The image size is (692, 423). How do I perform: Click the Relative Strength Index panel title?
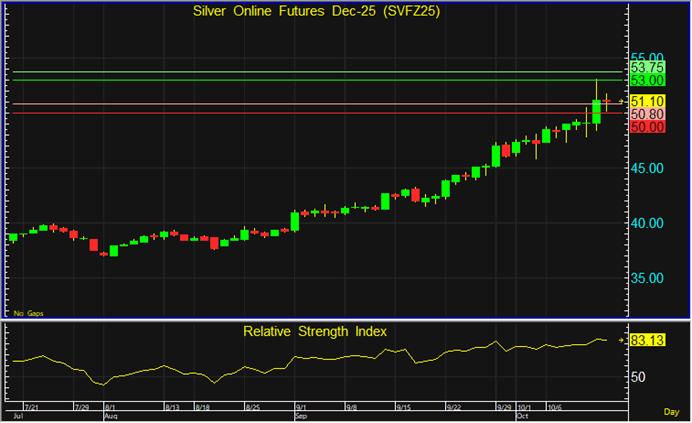click(x=315, y=330)
